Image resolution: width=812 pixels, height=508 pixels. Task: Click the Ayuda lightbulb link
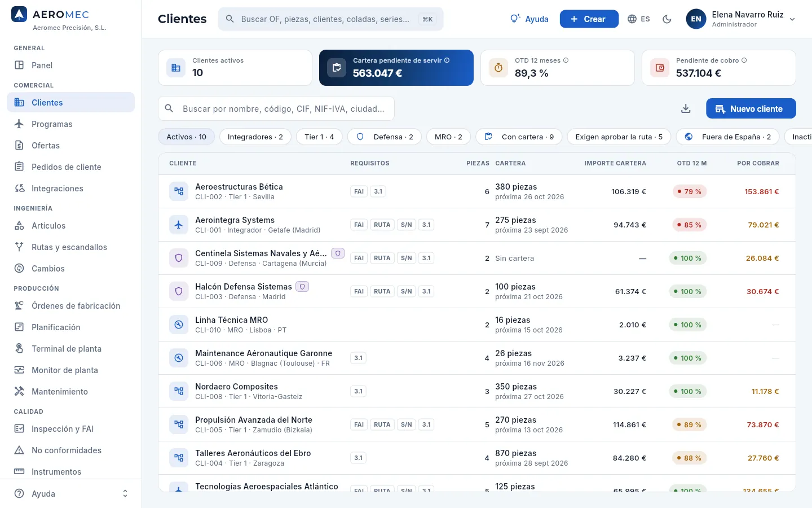click(x=529, y=19)
